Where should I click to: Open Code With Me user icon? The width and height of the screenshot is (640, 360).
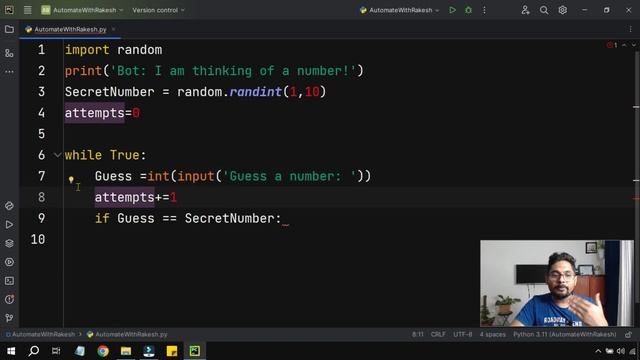click(525, 10)
